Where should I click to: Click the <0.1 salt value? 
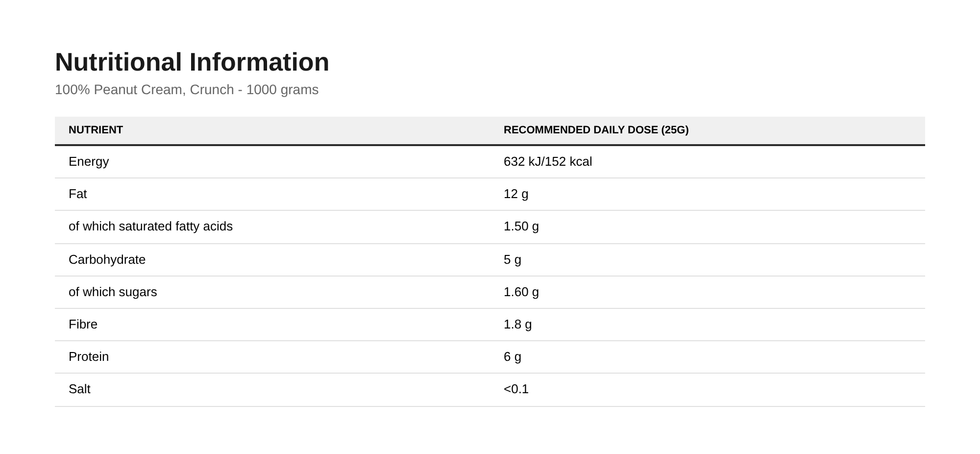click(516, 389)
